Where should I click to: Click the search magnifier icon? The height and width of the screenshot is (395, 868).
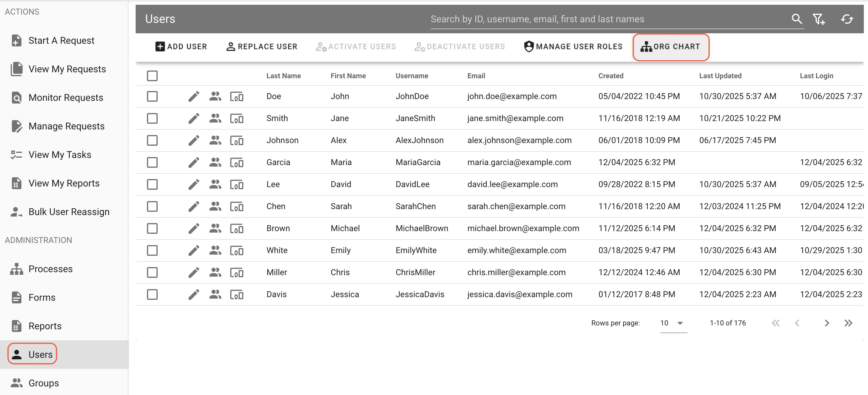point(797,19)
